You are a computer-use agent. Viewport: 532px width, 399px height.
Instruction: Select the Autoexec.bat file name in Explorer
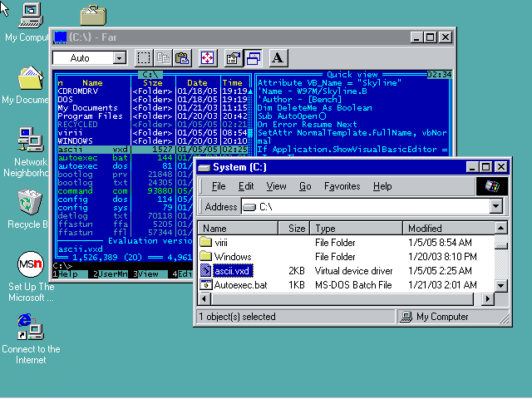(240, 285)
